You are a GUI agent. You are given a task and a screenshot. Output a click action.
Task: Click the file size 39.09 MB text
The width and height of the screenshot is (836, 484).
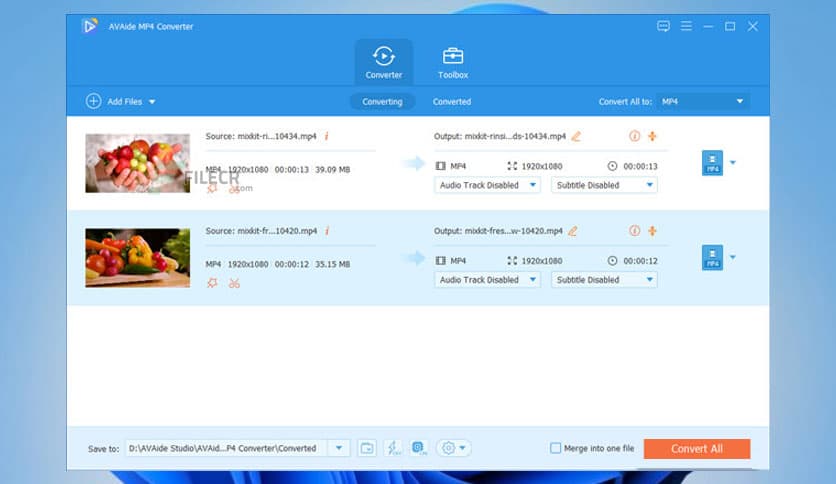tap(333, 170)
